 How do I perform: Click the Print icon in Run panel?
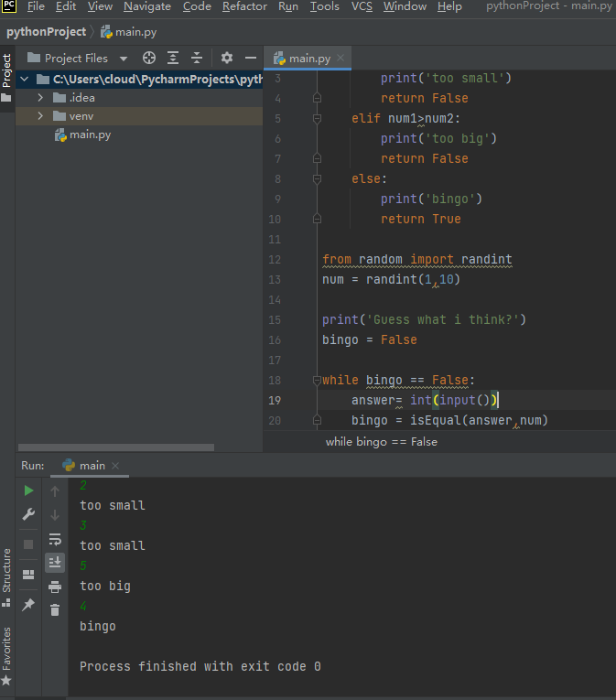[55, 587]
